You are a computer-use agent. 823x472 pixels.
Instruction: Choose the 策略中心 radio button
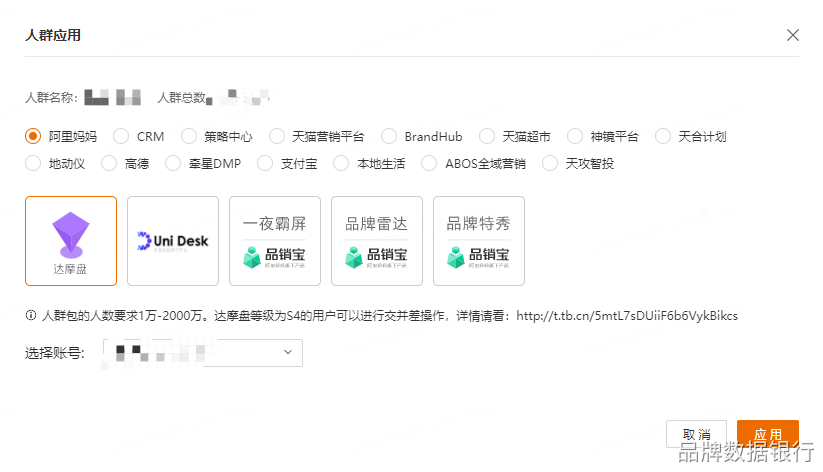pyautogui.click(x=189, y=137)
